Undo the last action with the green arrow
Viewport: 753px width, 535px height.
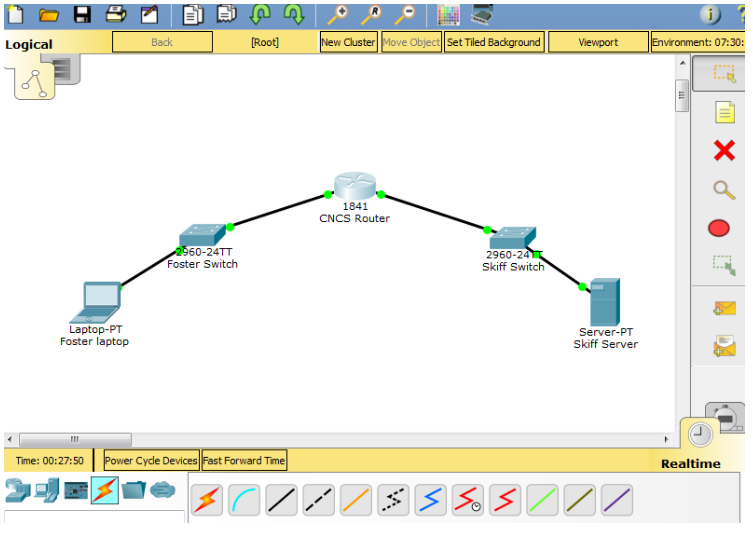pos(260,14)
